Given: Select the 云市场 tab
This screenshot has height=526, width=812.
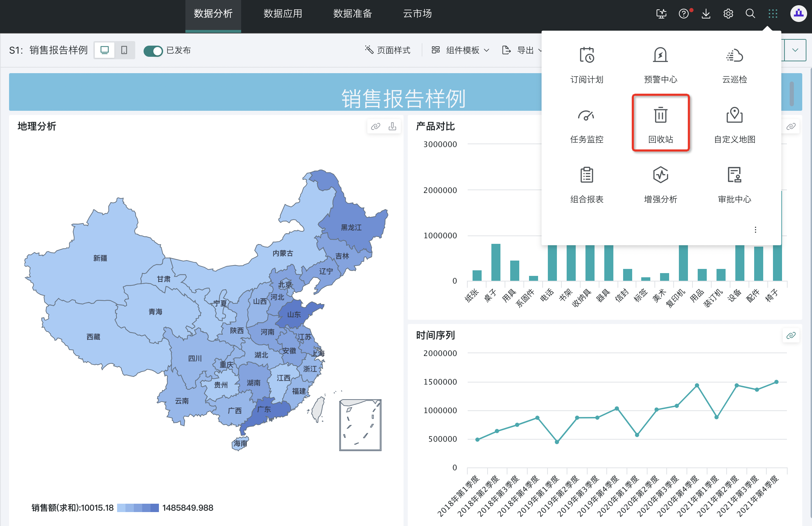Looking at the screenshot, I should click(417, 14).
